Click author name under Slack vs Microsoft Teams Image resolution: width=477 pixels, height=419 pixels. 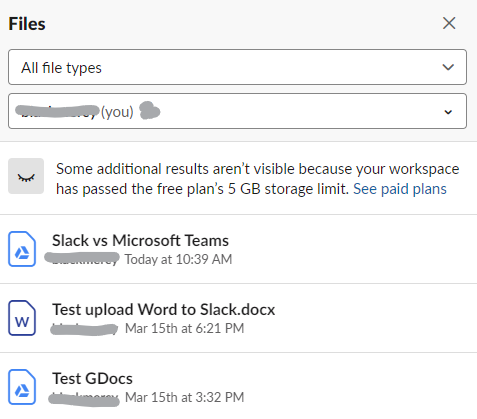click(x=82, y=259)
